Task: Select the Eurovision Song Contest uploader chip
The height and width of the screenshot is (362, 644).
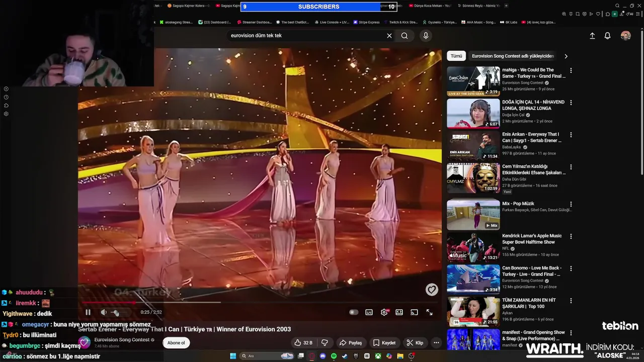Action: (513, 56)
